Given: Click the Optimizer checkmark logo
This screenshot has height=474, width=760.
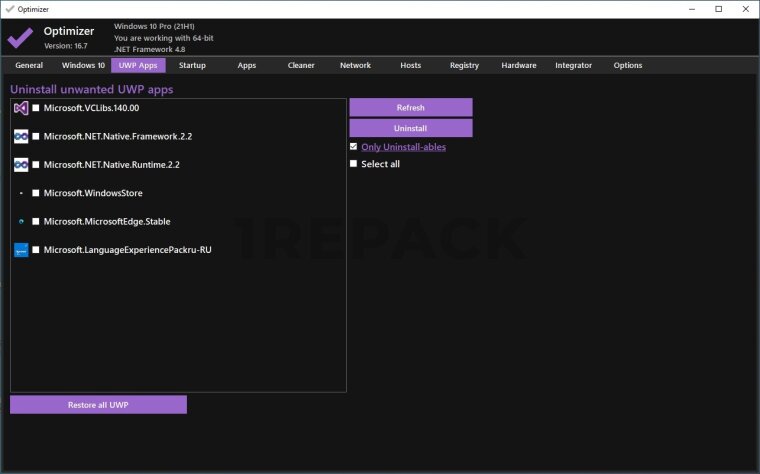Looking at the screenshot, I should click(20, 38).
